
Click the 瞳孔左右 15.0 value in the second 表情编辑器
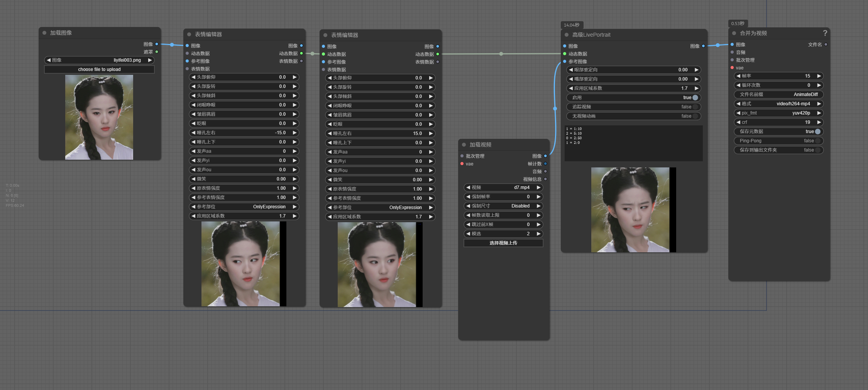(x=417, y=133)
